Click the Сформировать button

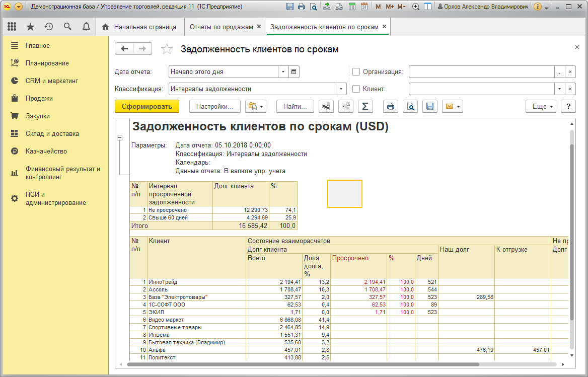point(147,106)
